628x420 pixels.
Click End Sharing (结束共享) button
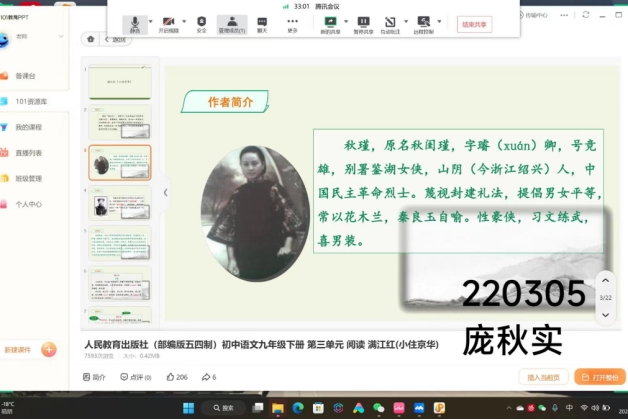point(476,23)
